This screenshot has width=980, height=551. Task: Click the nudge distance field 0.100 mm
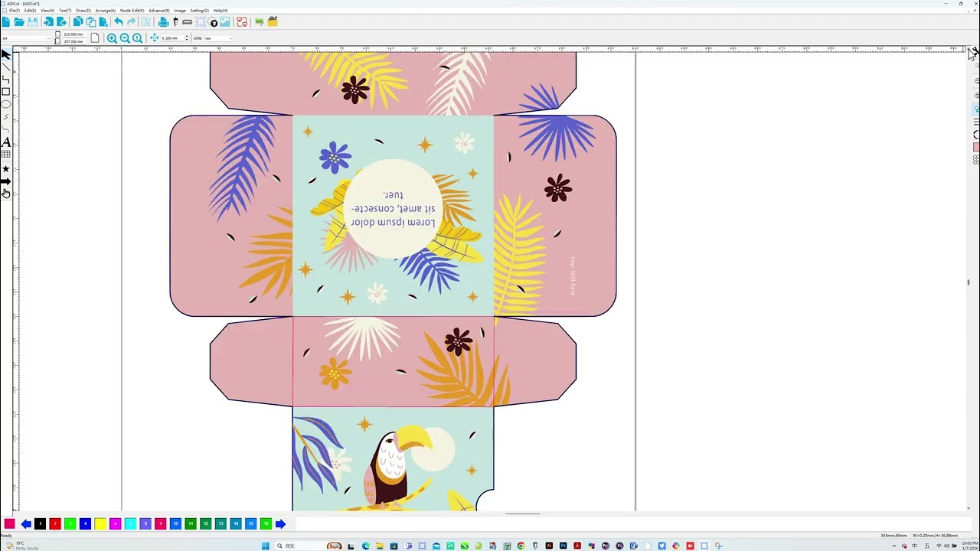tap(172, 37)
